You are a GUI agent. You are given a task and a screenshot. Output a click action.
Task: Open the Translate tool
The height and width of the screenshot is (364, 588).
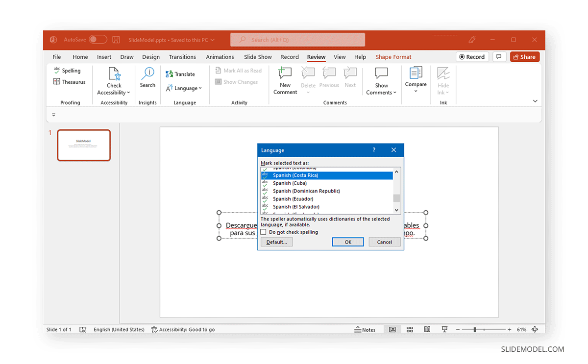pos(182,73)
